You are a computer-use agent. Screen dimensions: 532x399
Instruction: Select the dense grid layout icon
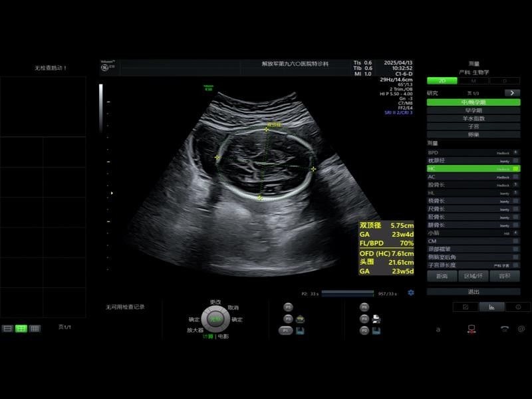point(35,329)
